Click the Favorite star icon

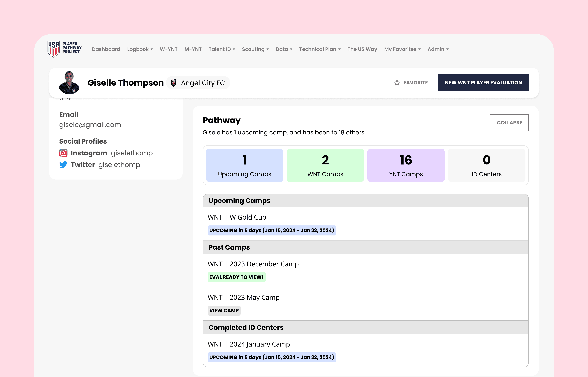[397, 83]
